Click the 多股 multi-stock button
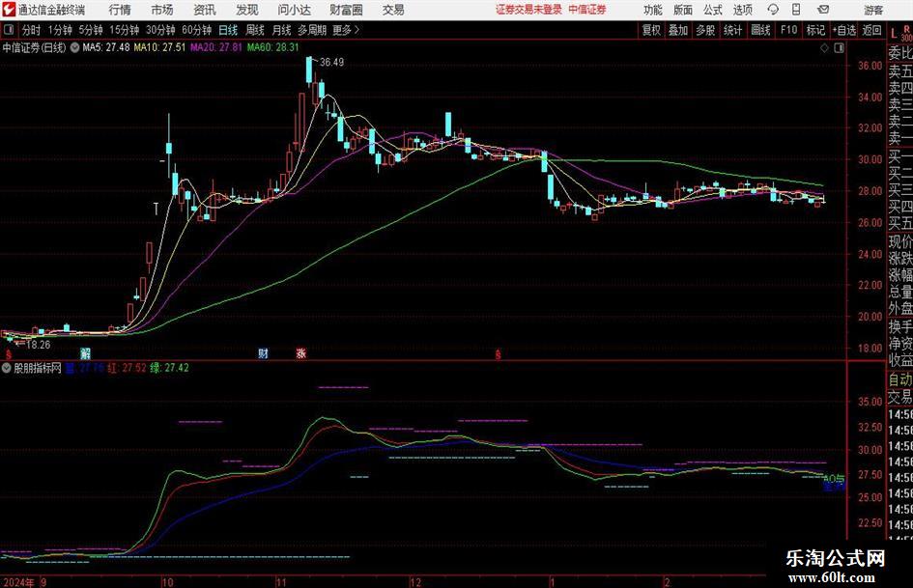The width and height of the screenshot is (913, 588). click(x=705, y=30)
